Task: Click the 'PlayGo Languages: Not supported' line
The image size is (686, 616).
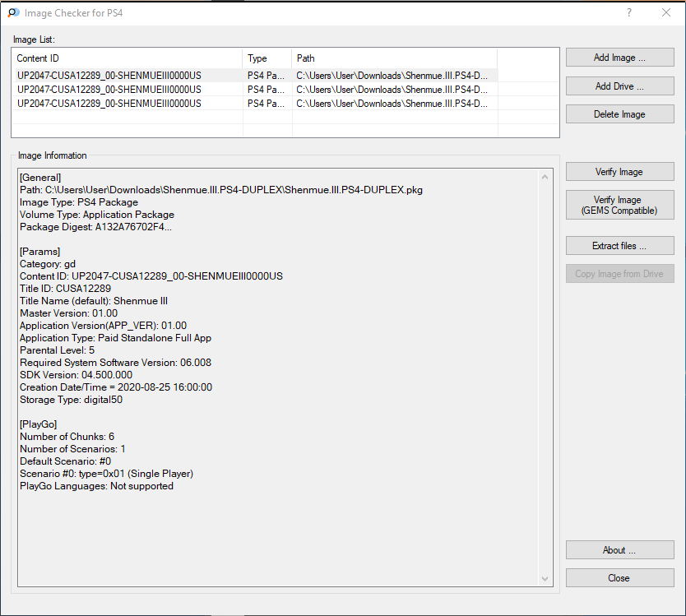Action: (96, 485)
